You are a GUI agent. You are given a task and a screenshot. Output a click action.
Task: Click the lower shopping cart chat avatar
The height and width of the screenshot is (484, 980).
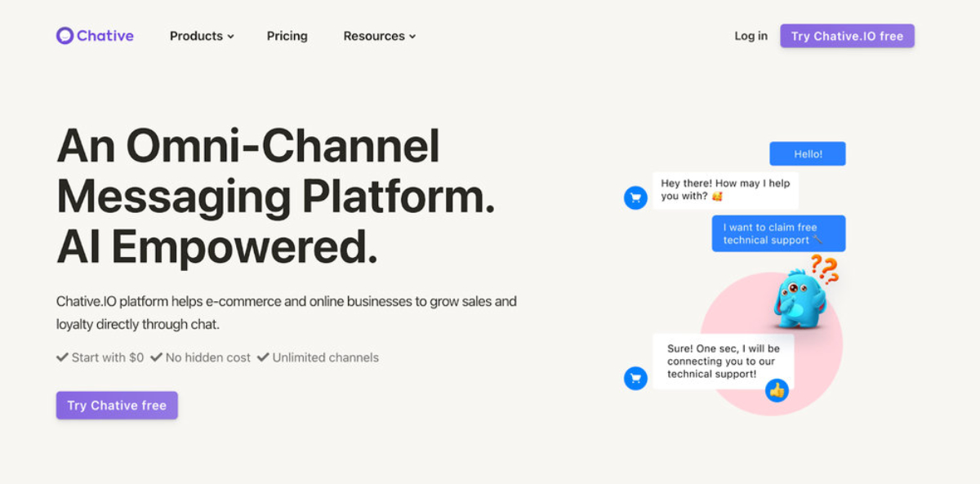[635, 378]
